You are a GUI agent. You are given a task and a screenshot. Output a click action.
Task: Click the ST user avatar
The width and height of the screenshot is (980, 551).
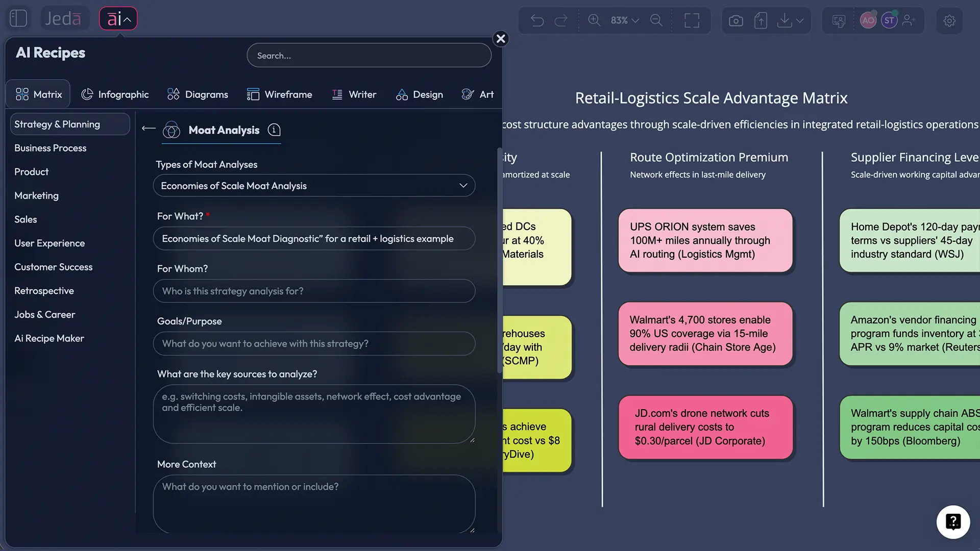889,20
